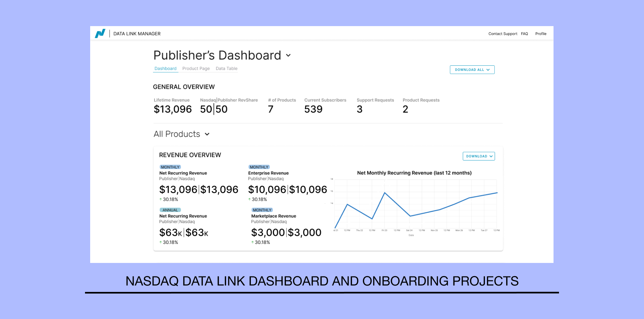Click the Support Requests label
This screenshot has width=644, height=319.
375,100
